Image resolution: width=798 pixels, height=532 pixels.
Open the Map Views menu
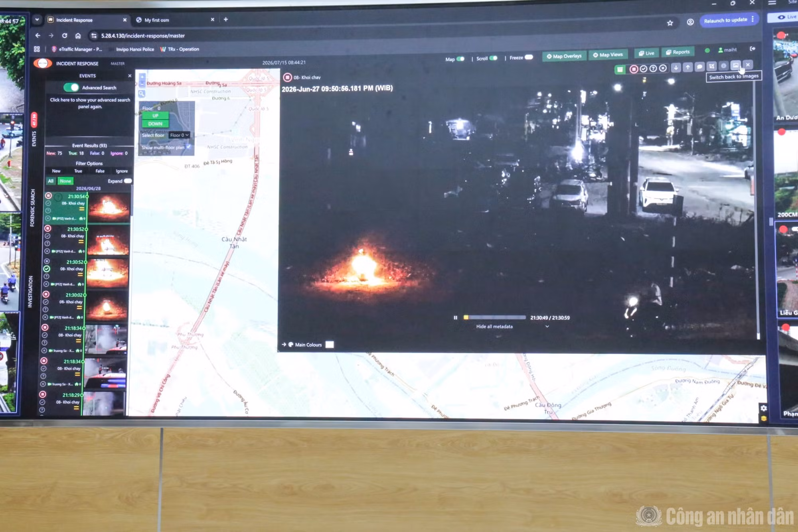[x=608, y=55]
